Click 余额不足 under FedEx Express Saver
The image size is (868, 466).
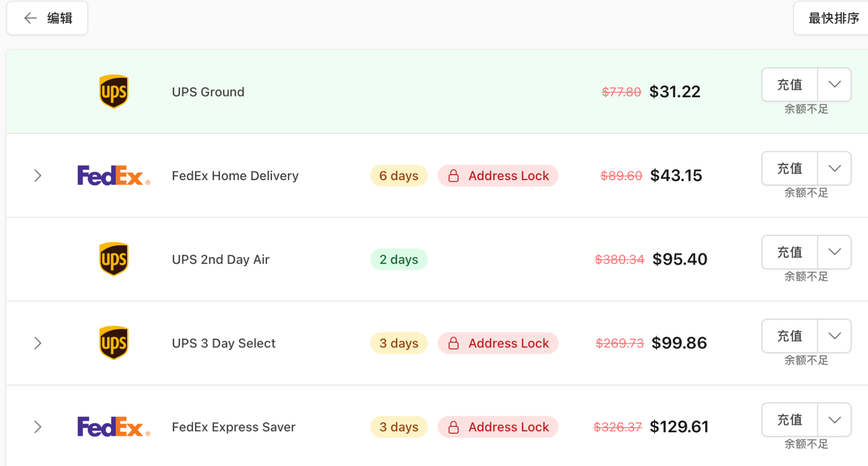click(806, 444)
